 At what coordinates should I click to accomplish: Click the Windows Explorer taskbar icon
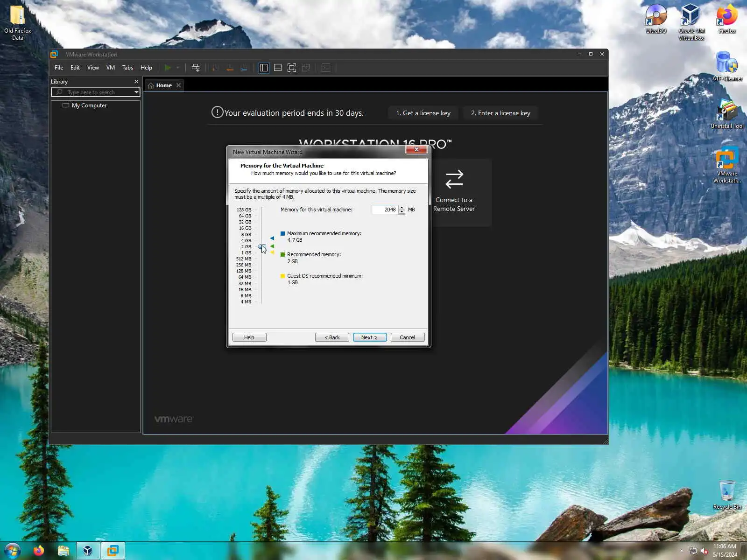(63, 551)
